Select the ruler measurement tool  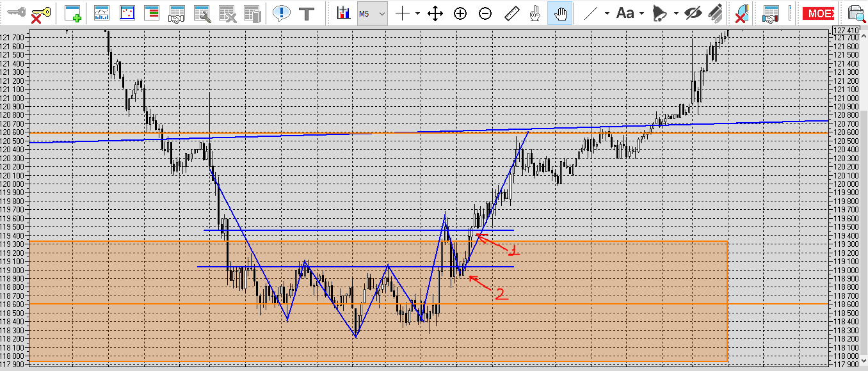511,13
